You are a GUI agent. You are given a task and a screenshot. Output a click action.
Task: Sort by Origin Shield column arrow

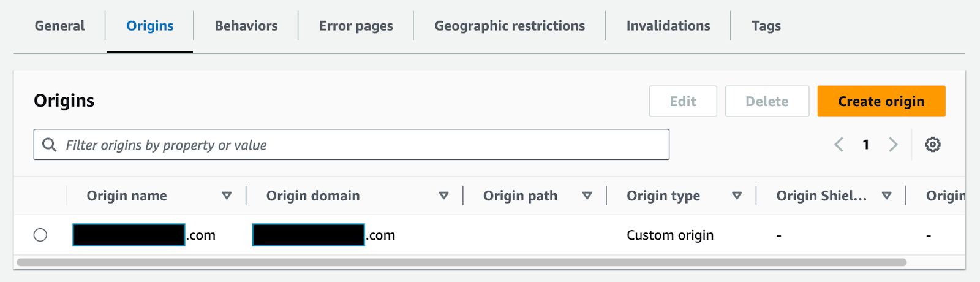click(886, 196)
